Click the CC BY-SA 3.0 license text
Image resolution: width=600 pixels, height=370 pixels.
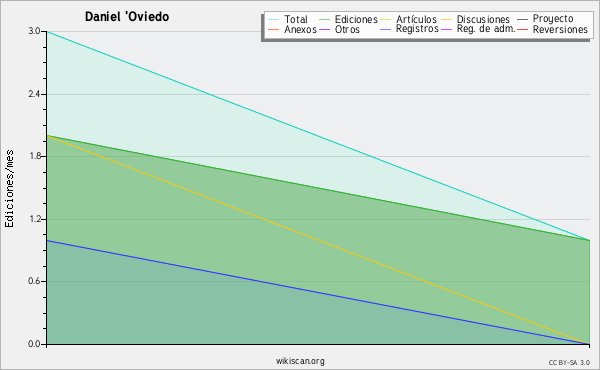pos(569,362)
